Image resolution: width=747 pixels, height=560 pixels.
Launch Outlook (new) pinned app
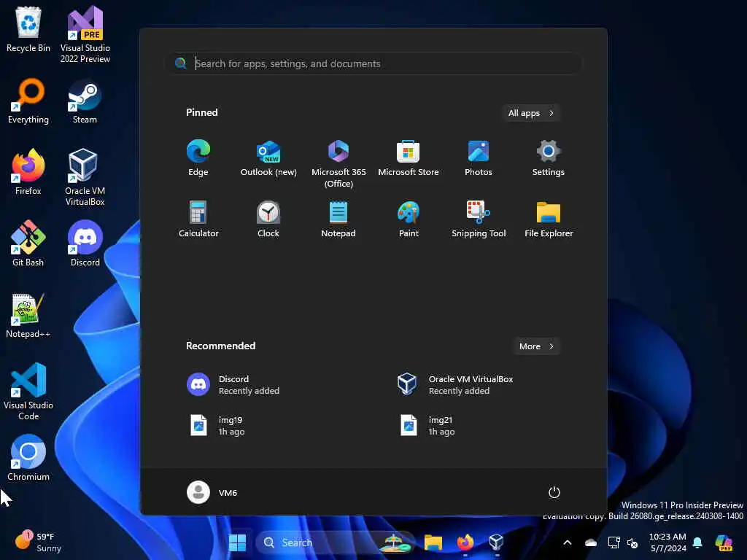tap(268, 158)
